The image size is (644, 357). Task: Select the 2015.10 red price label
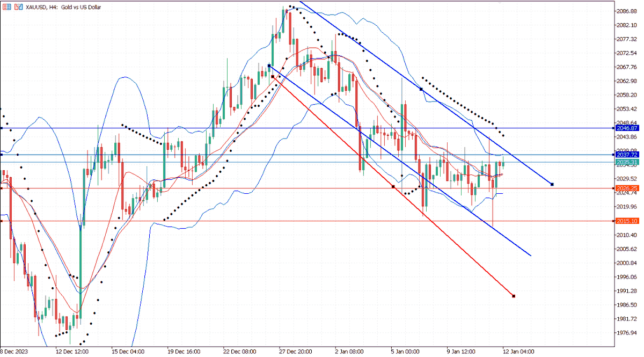[626, 221]
